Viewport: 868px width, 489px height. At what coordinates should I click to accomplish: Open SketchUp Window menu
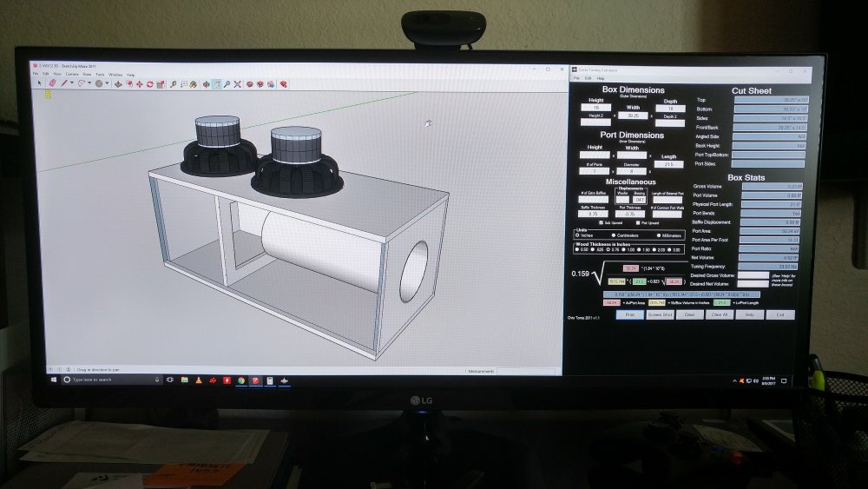pos(115,74)
